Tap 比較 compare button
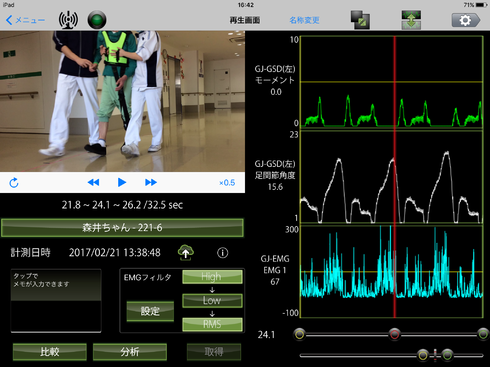 (x=50, y=352)
